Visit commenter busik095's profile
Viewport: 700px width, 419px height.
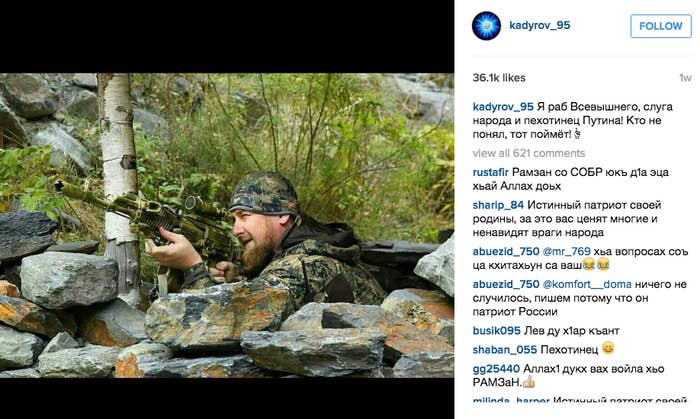496,331
